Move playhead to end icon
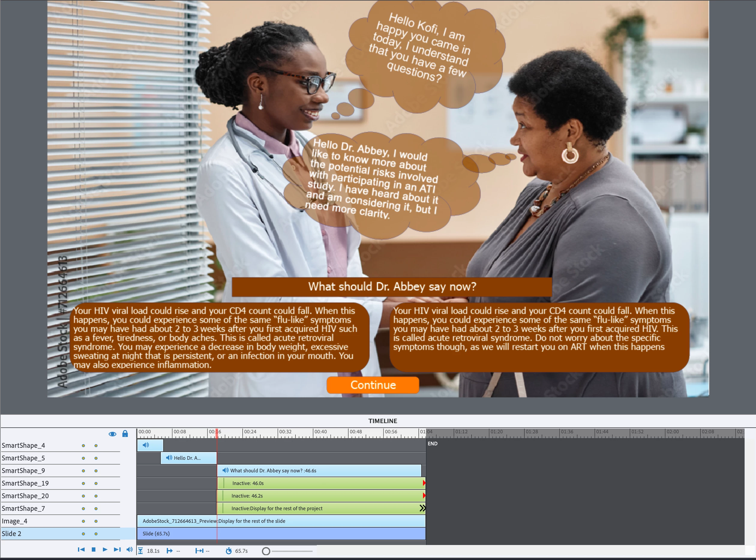The height and width of the screenshot is (560, 756). click(x=117, y=549)
